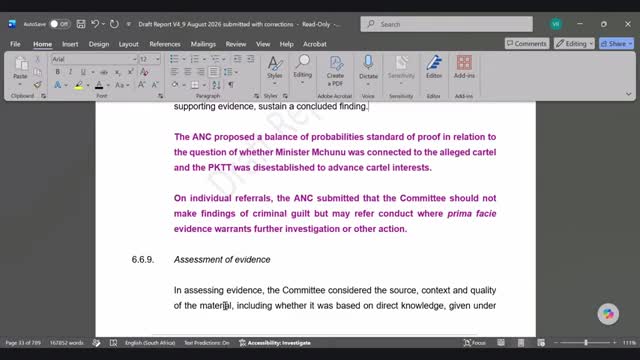The image size is (640, 360).
Task: Apply multilevel list
Action: point(215,59)
